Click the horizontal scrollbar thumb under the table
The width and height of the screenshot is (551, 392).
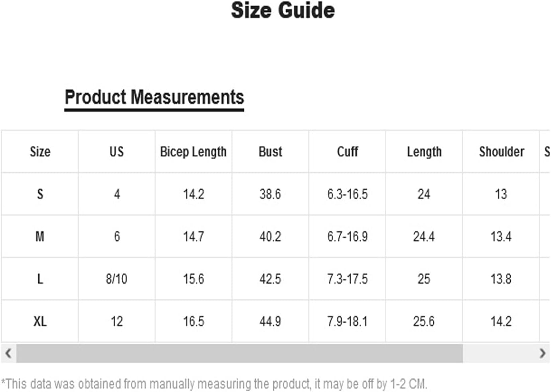pos(239,353)
